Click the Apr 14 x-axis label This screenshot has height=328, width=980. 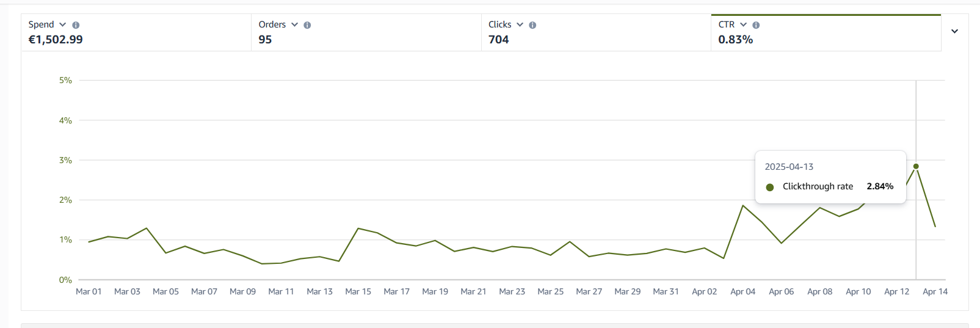tap(935, 292)
